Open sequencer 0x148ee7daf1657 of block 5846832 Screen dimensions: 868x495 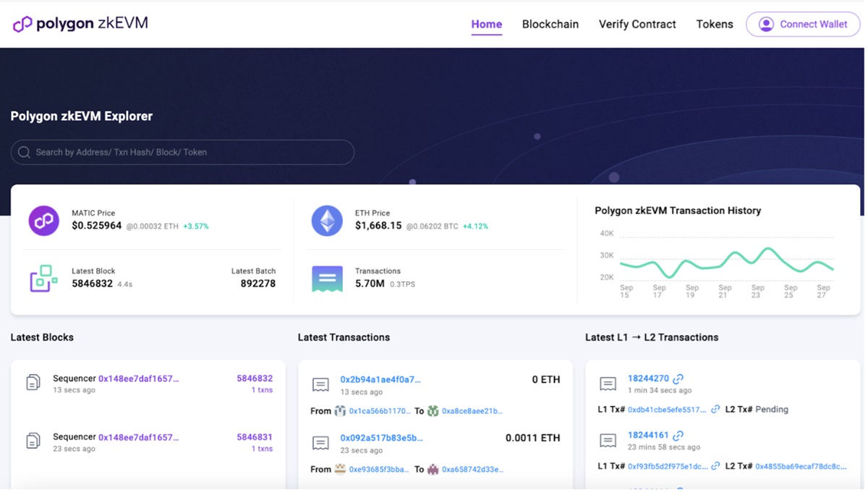point(138,378)
